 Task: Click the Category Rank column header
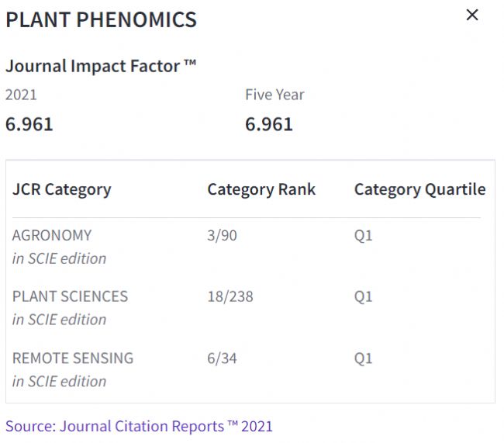(261, 189)
